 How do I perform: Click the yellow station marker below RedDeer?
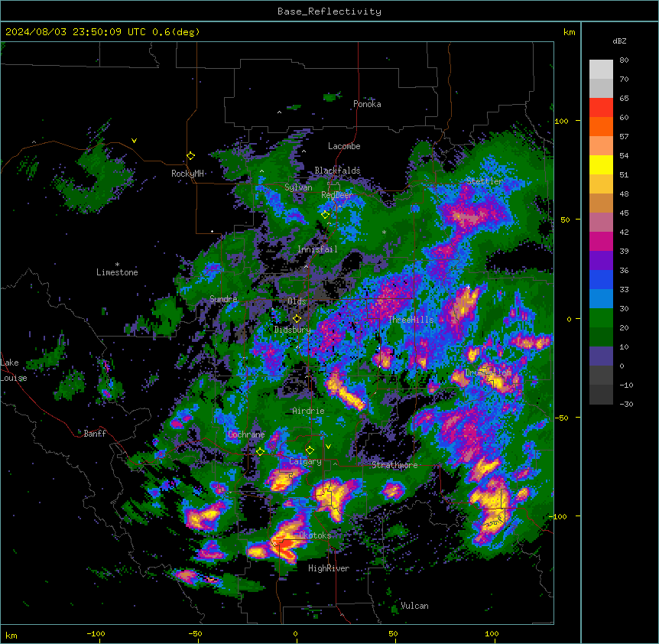(326, 215)
